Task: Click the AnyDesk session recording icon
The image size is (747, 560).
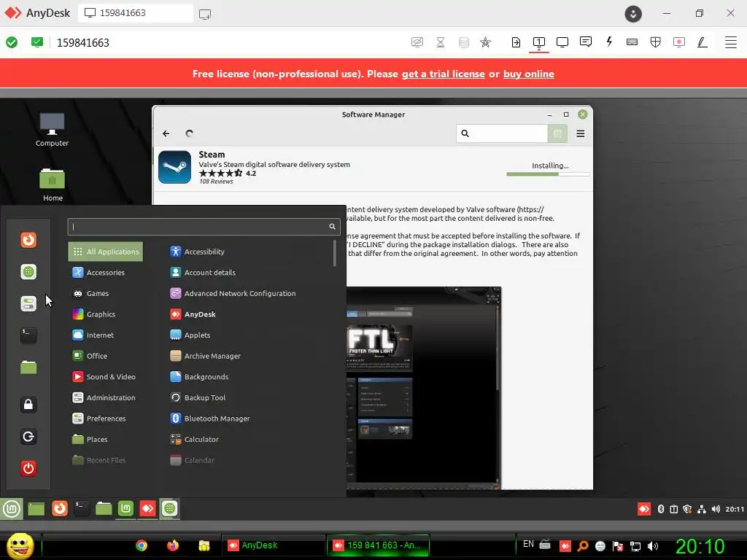Action: [x=679, y=42]
